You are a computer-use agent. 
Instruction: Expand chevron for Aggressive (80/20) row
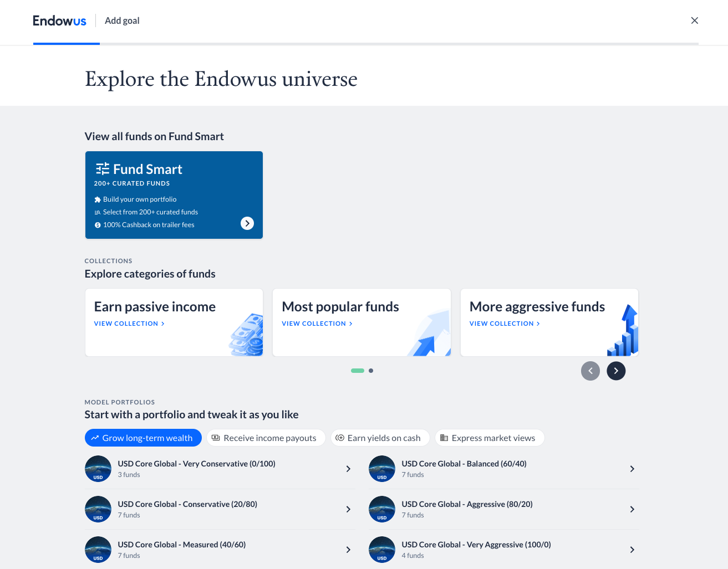632,509
